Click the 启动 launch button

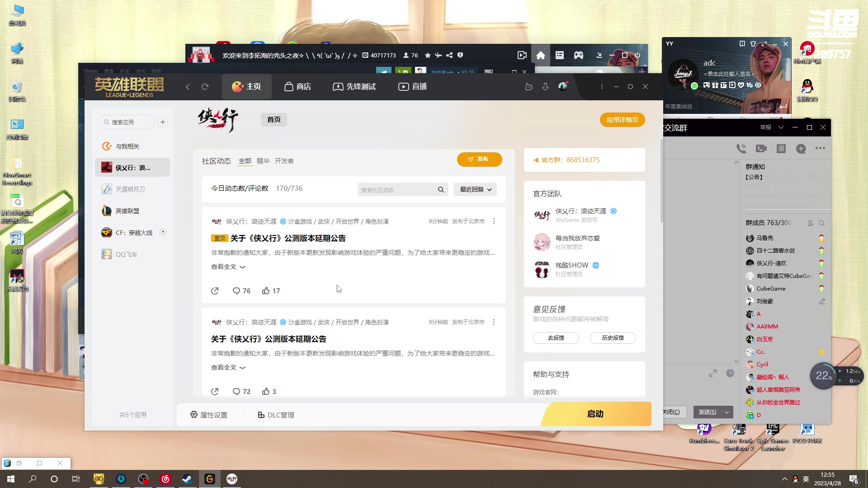595,413
